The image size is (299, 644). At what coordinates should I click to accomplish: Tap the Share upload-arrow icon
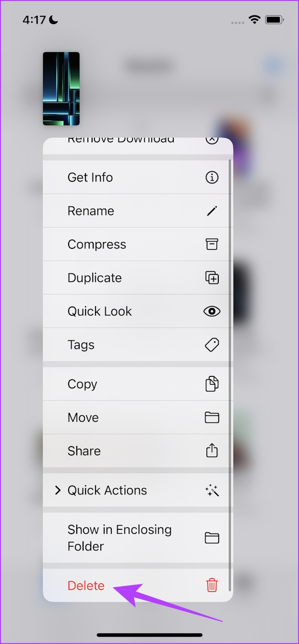click(x=212, y=451)
